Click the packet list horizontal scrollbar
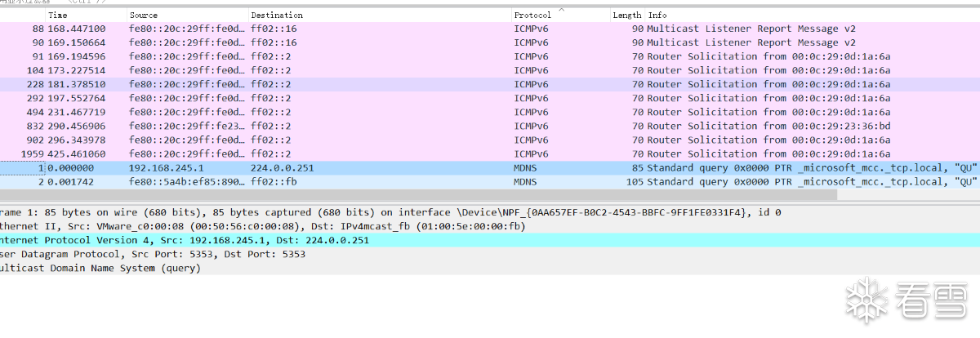980x338 pixels. pos(418,195)
